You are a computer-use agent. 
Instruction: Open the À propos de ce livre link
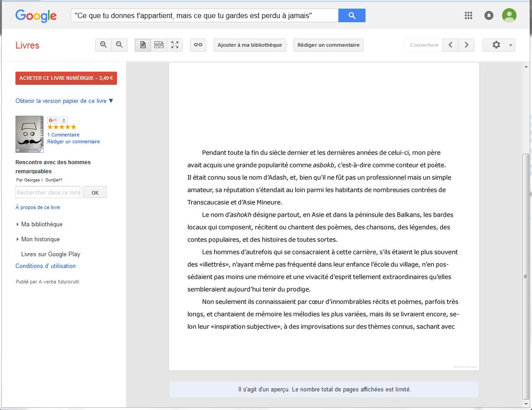click(x=38, y=207)
